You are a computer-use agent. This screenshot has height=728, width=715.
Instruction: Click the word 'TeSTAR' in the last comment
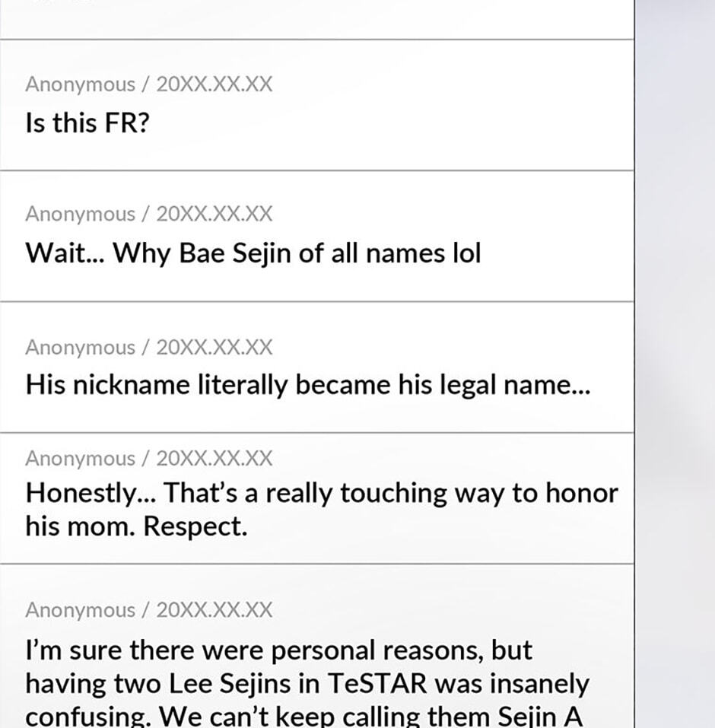pyautogui.click(x=377, y=683)
